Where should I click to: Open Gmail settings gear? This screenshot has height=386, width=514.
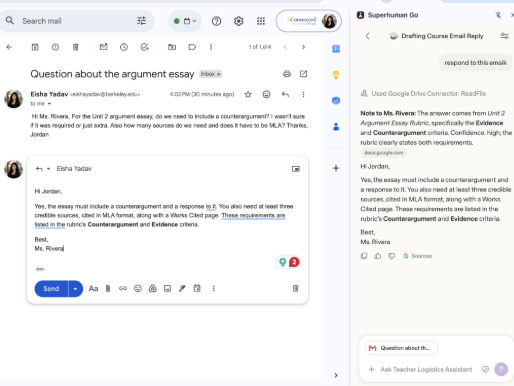[239, 21]
